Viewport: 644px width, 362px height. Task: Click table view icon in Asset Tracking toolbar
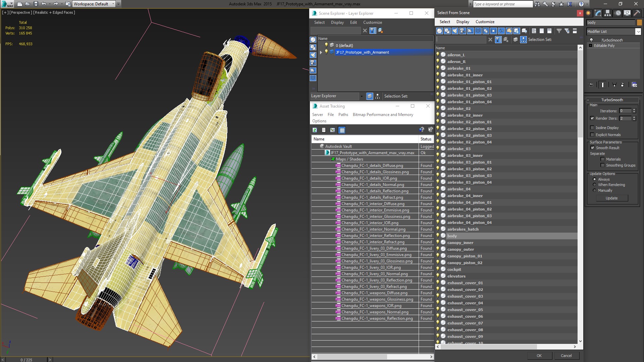tap(342, 130)
